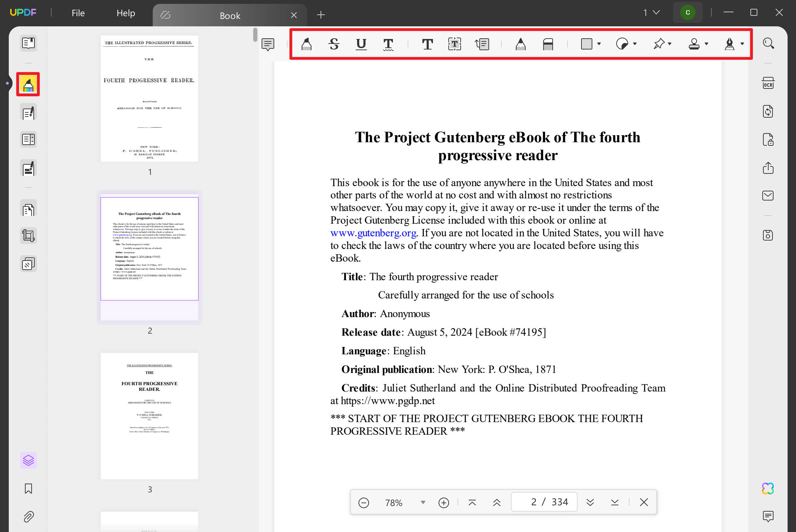Open the Protect PDF lock tool
Viewport: 796px width, 532px height.
click(768, 139)
